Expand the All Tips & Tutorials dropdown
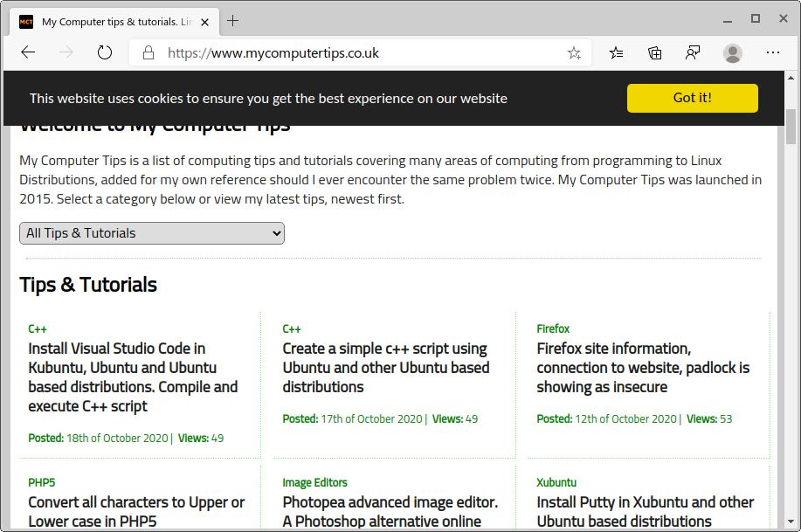The image size is (801, 532). click(x=152, y=233)
